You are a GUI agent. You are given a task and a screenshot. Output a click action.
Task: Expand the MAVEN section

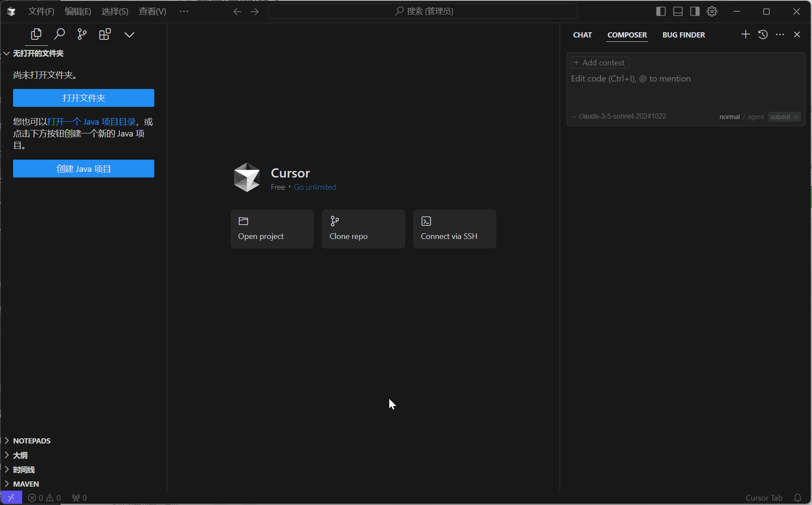point(26,484)
